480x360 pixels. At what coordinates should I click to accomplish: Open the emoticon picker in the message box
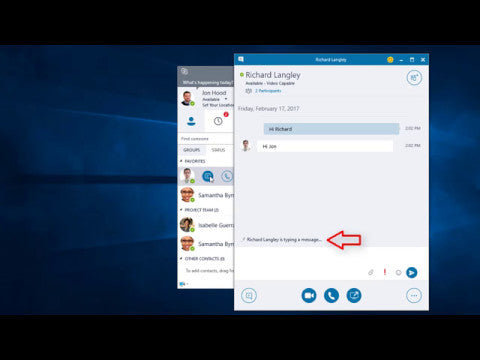coord(398,272)
